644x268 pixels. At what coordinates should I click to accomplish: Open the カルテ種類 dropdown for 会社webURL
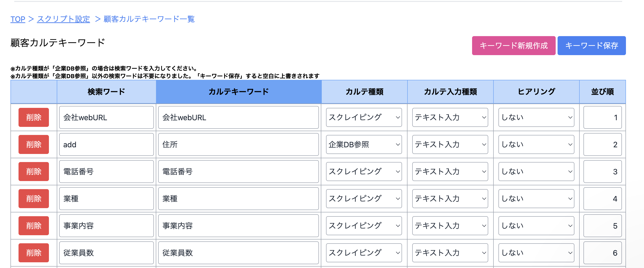pos(364,117)
